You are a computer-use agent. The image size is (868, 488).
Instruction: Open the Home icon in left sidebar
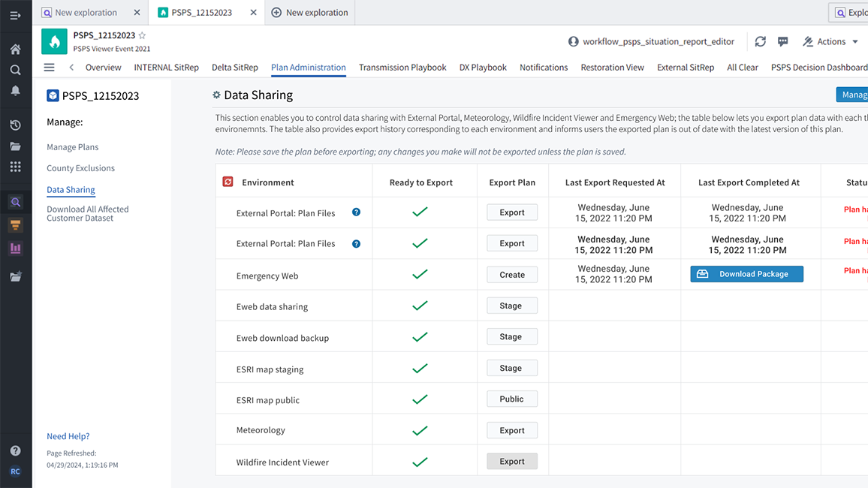click(x=15, y=50)
